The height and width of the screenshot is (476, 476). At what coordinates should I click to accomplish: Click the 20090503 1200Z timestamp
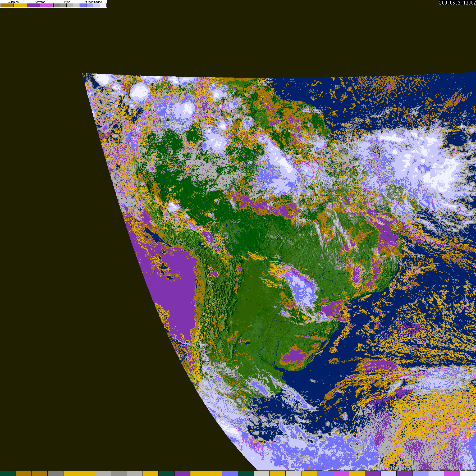[457, 3]
